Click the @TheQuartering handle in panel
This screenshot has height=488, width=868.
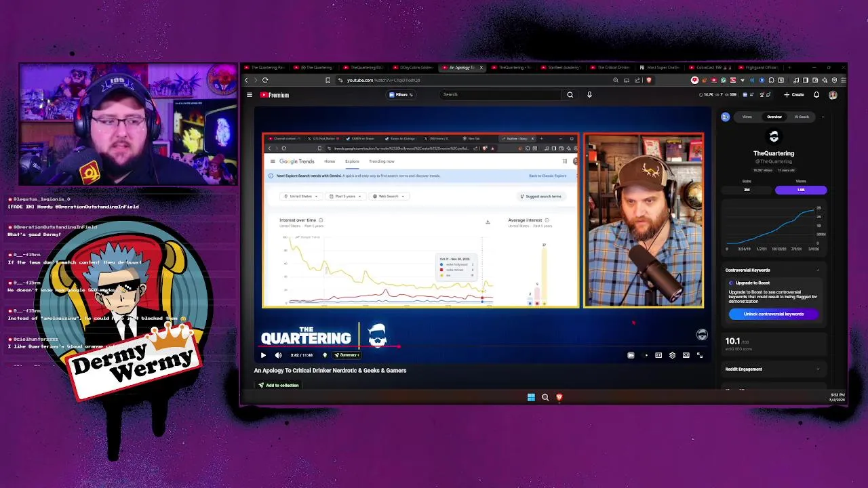point(774,161)
